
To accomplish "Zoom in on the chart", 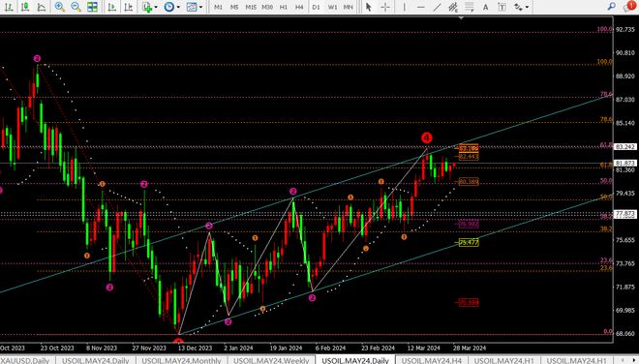I will 59,7.
